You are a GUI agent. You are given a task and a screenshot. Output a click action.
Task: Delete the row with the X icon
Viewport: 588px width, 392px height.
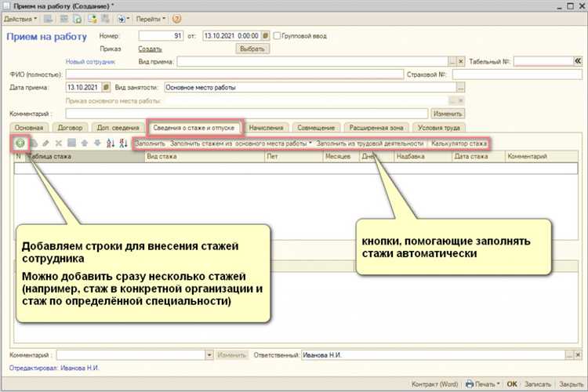point(59,143)
